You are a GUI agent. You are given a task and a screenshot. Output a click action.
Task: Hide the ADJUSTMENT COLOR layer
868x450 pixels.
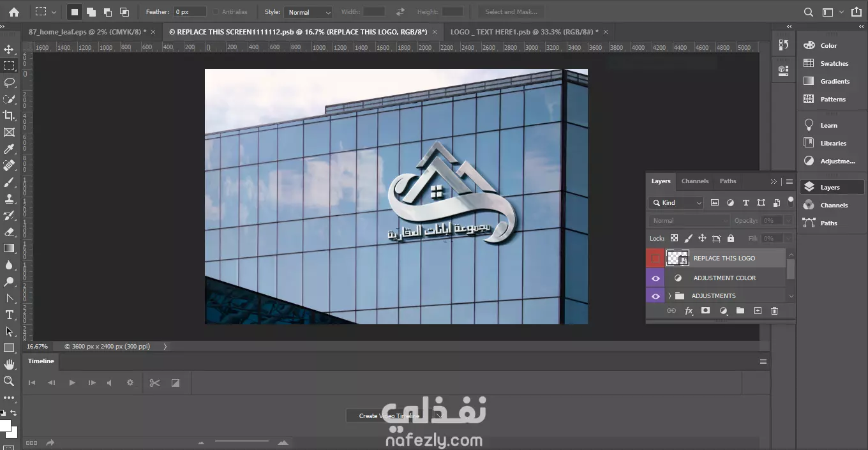click(655, 278)
